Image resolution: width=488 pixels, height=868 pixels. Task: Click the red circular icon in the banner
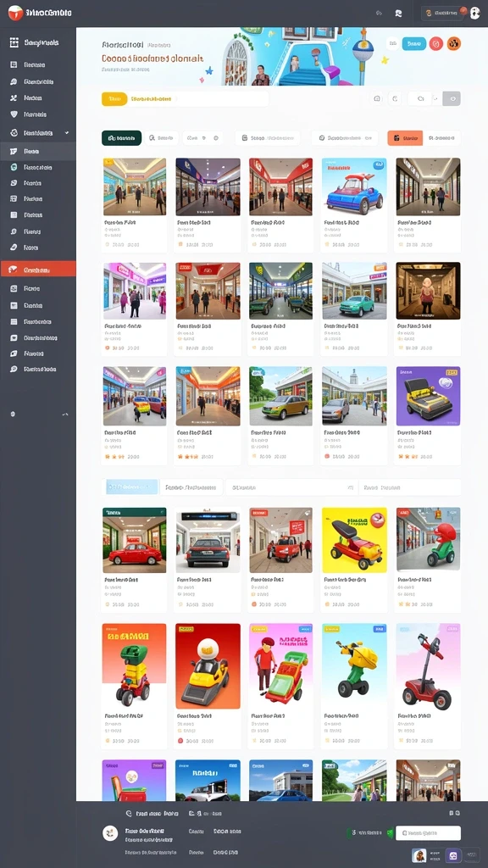436,44
